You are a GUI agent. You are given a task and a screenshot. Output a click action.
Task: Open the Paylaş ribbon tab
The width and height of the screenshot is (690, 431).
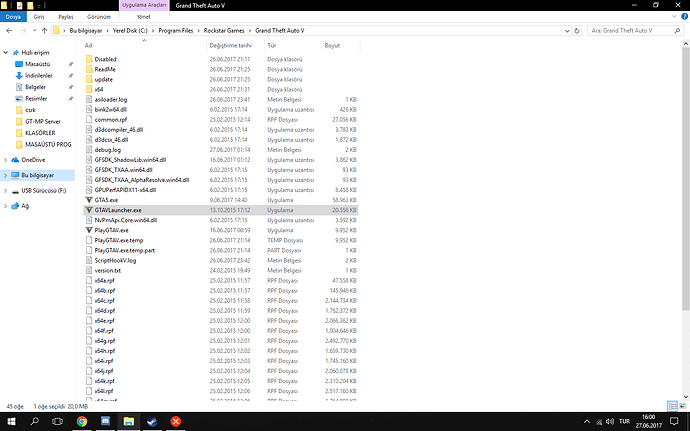pyautogui.click(x=66, y=17)
